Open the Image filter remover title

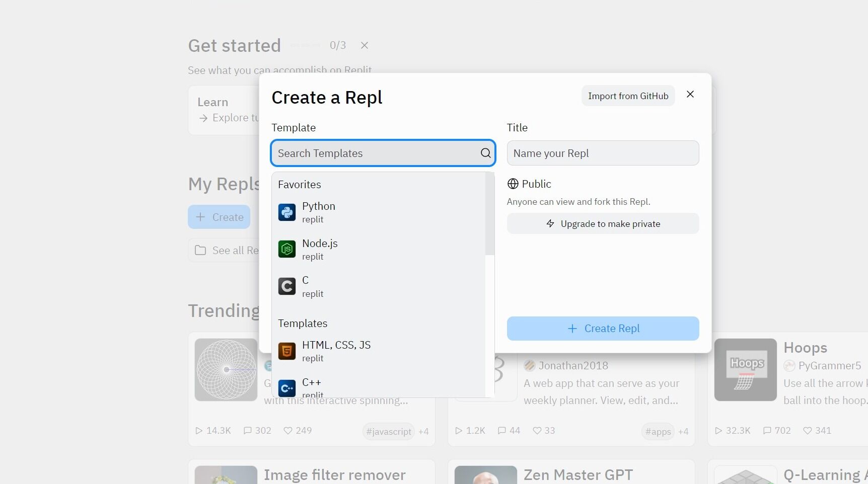pyautogui.click(x=335, y=475)
